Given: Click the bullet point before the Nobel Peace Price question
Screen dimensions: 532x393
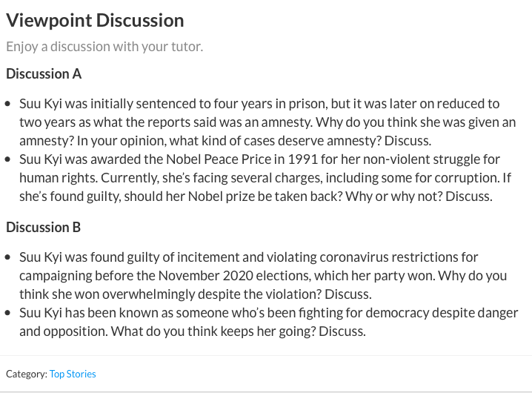Looking at the screenshot, I should pyautogui.click(x=8, y=159).
